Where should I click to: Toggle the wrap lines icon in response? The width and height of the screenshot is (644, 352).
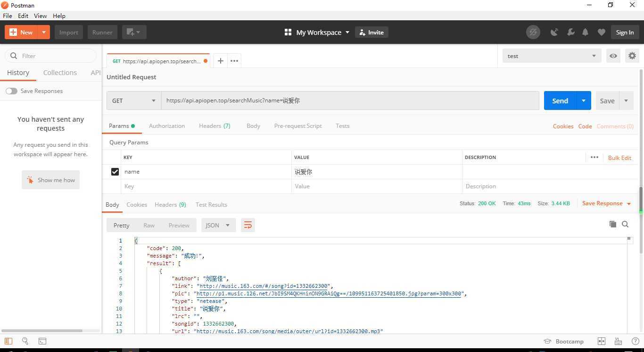pos(248,225)
